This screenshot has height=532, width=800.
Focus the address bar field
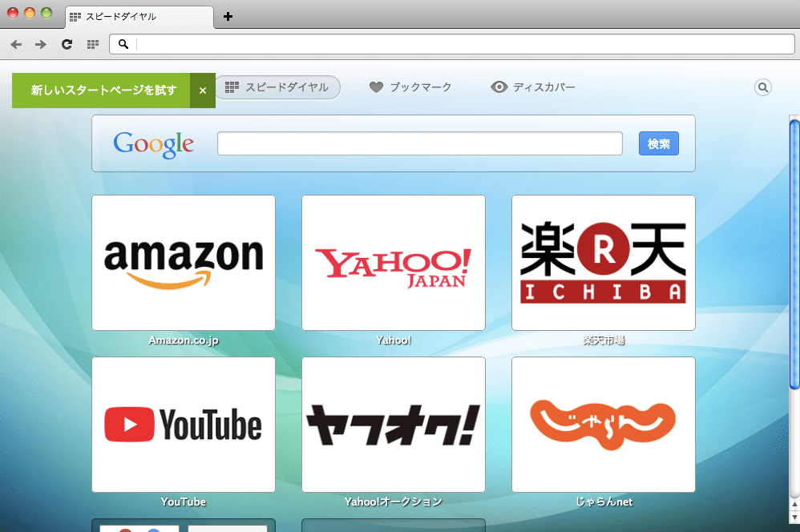pyautogui.click(x=452, y=44)
